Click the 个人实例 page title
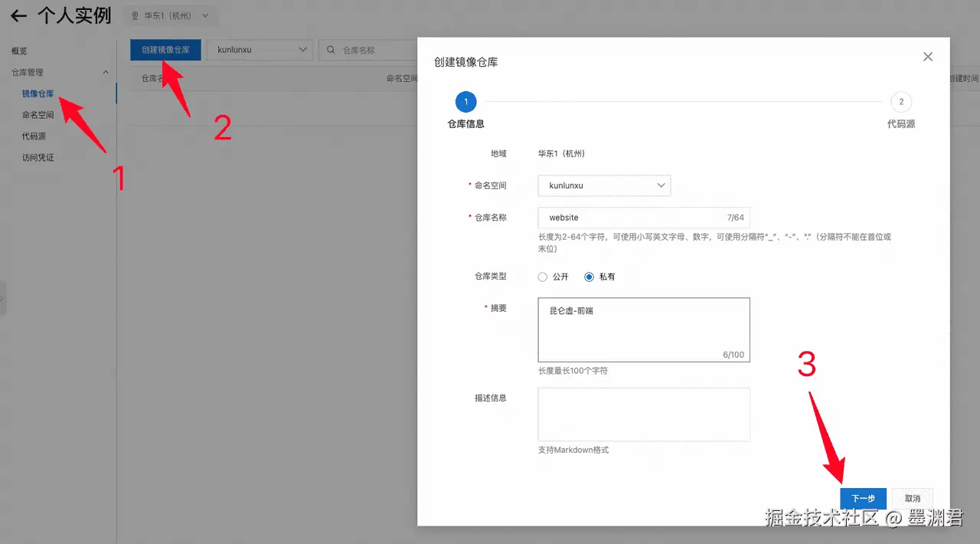980x544 pixels. pos(74,15)
